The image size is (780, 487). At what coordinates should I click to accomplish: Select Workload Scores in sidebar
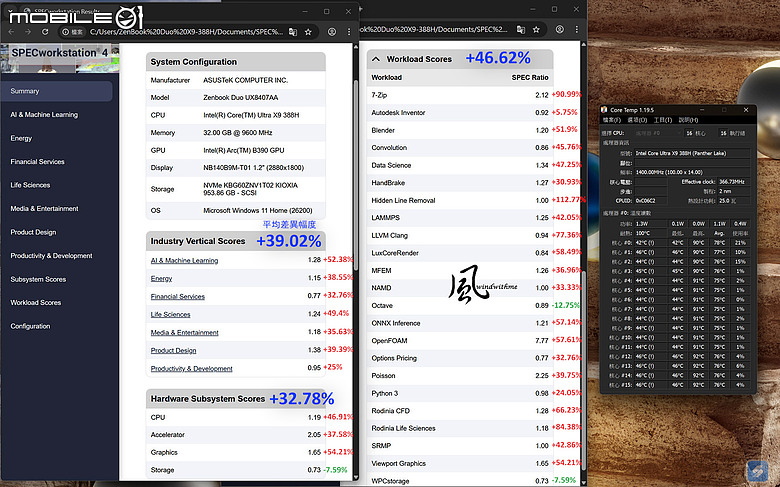pos(36,302)
